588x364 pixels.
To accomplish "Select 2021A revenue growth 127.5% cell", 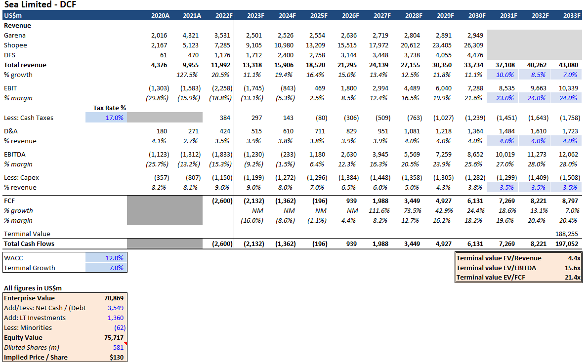I will click(187, 75).
